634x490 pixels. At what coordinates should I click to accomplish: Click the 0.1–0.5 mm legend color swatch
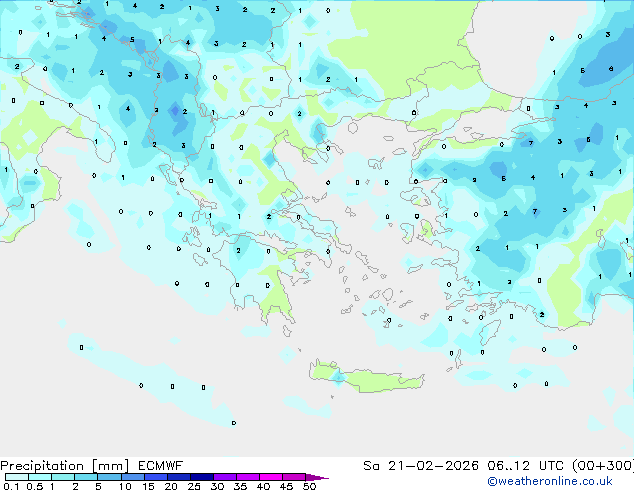pos(17,477)
